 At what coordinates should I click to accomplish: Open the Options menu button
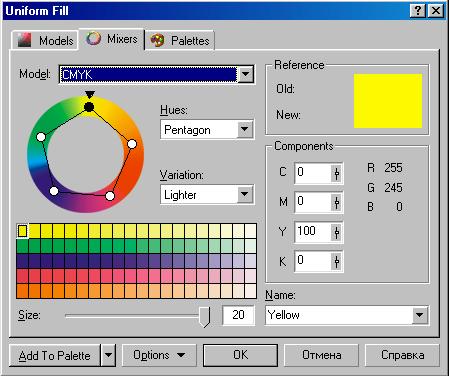click(x=159, y=355)
